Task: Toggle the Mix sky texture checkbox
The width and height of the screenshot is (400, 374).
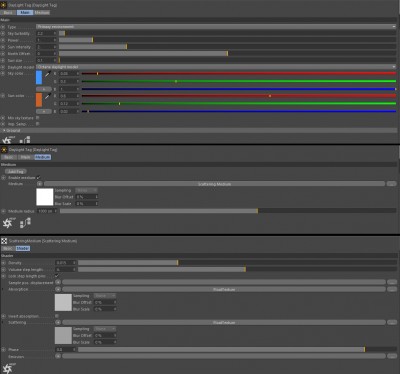Action: (x=37, y=118)
